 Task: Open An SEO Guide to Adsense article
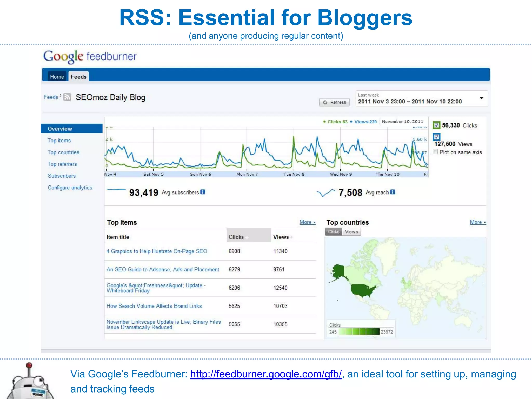163,269
